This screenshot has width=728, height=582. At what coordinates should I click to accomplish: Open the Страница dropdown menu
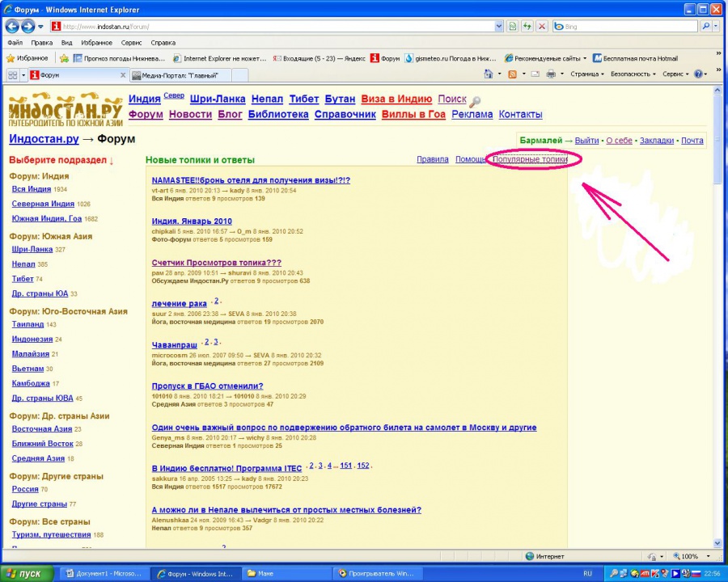tap(586, 74)
